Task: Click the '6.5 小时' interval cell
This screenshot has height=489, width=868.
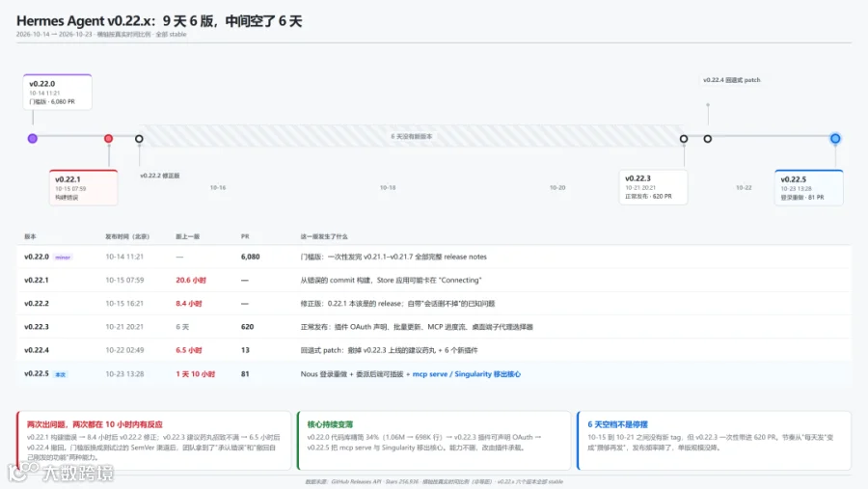Action: tap(189, 350)
